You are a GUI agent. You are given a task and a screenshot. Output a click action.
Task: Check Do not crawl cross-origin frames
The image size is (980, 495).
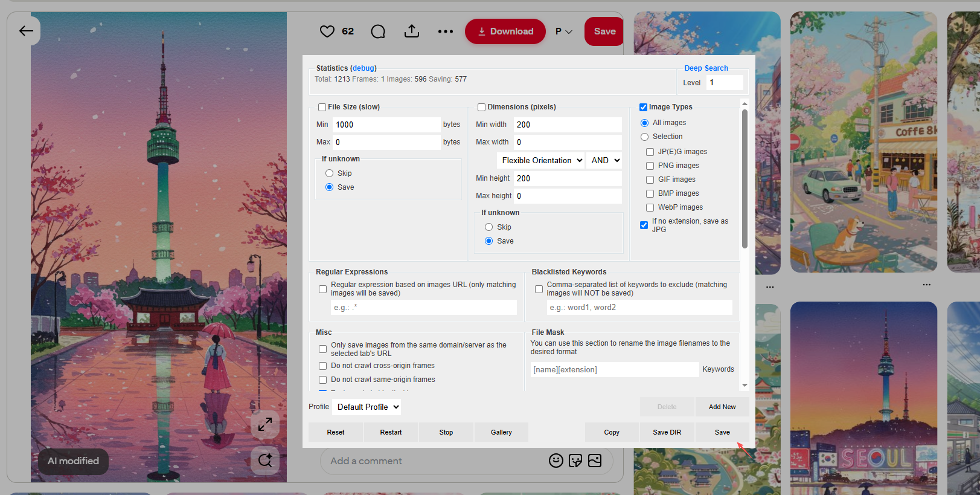pos(323,366)
